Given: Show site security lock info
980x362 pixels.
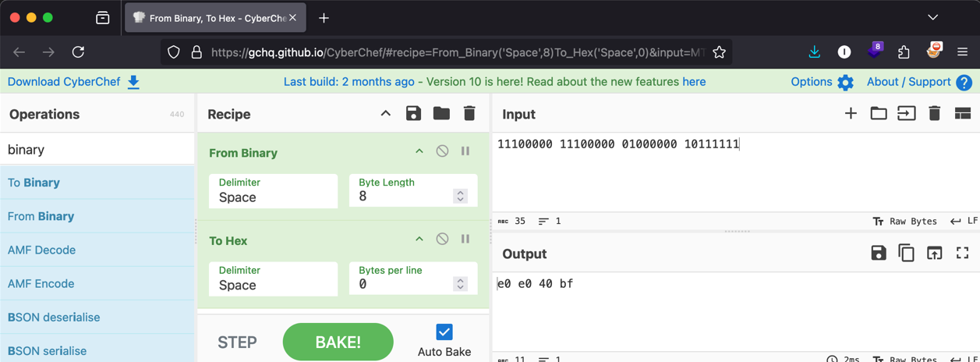Looking at the screenshot, I should [x=196, y=52].
